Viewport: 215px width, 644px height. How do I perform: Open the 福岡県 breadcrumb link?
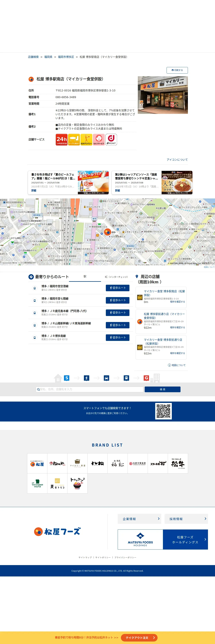[48, 57]
